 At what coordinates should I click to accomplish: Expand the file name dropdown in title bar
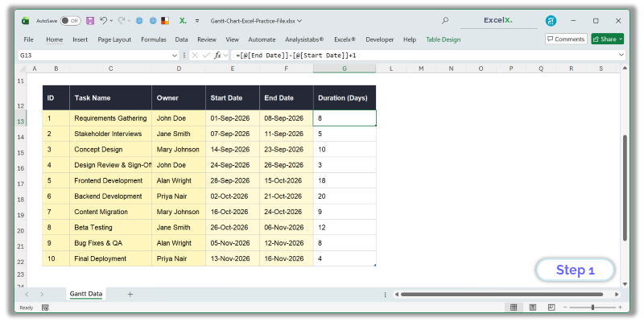[299, 21]
